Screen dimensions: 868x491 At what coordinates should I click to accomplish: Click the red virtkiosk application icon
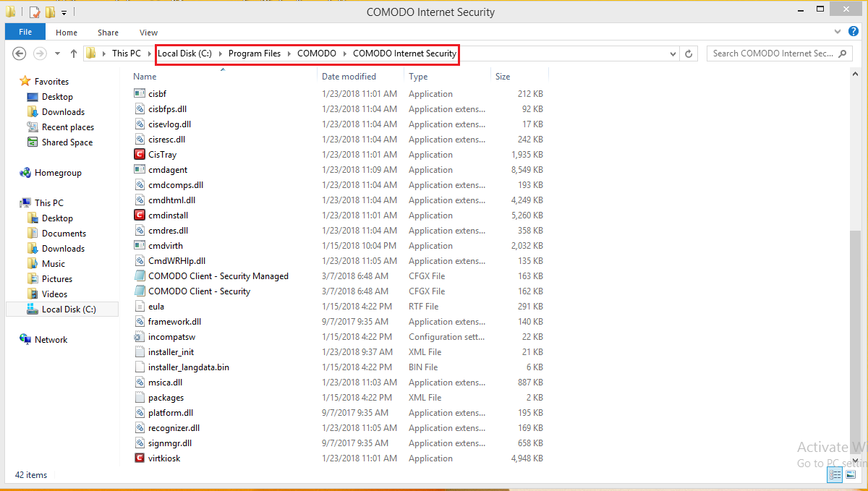(x=140, y=458)
